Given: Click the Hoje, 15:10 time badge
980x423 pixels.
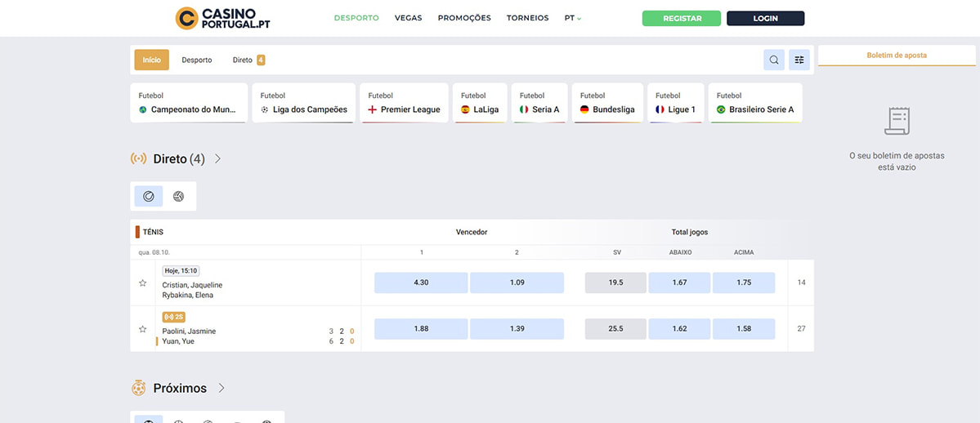Looking at the screenshot, I should pos(181,270).
